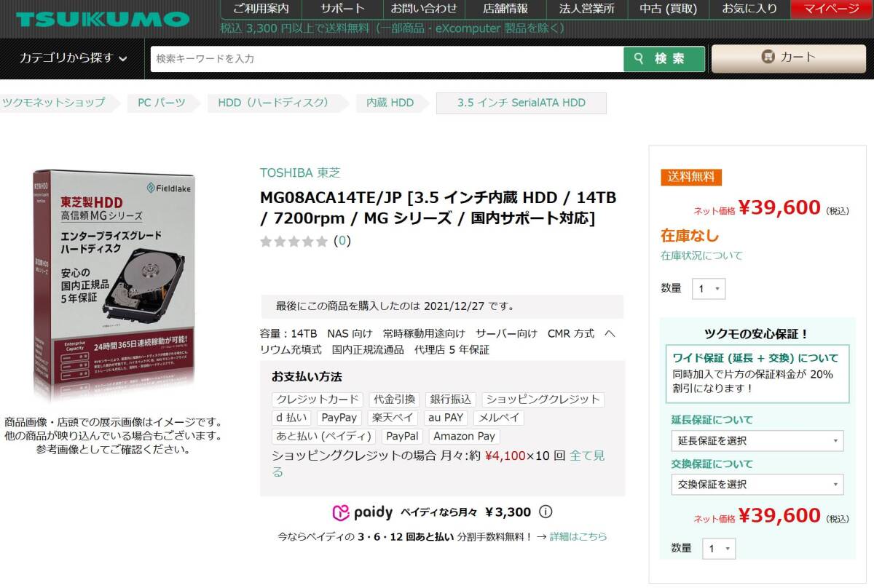The height and width of the screenshot is (588, 874).
Task: Click the 送料無料 badge
Action: tap(691, 177)
